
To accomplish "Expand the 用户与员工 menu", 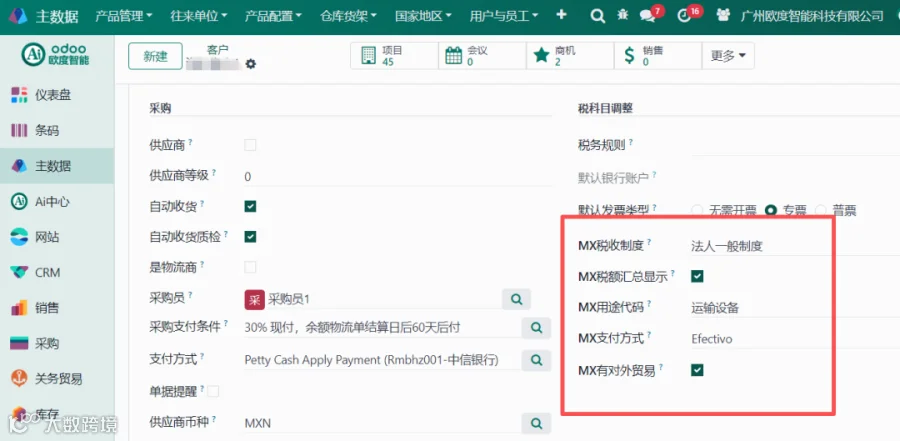I will [x=505, y=16].
